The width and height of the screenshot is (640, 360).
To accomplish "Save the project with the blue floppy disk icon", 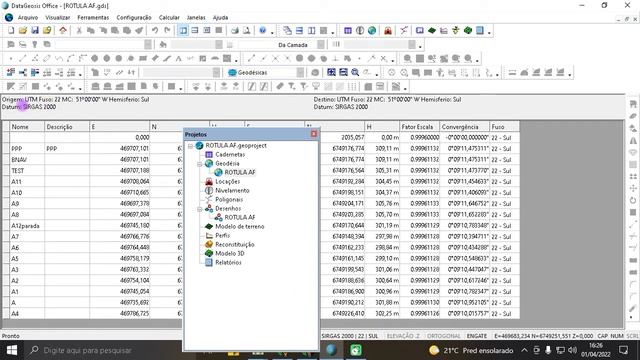I will (x=35, y=31).
